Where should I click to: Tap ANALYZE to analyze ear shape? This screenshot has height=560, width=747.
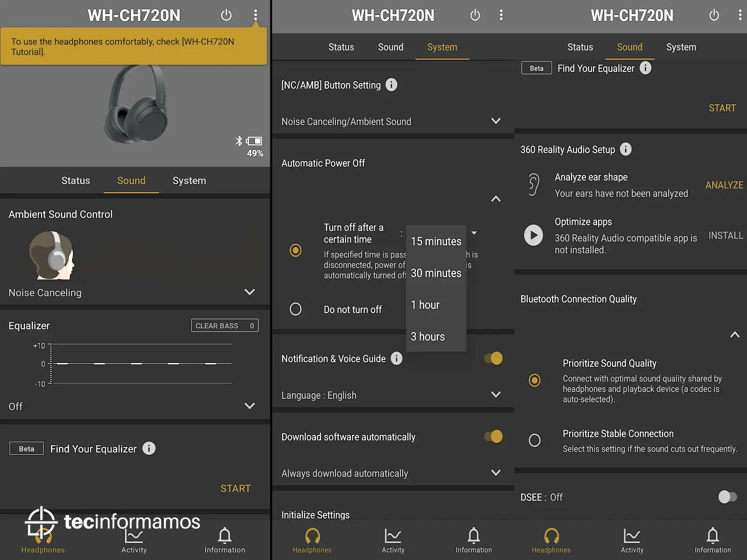pyautogui.click(x=724, y=185)
